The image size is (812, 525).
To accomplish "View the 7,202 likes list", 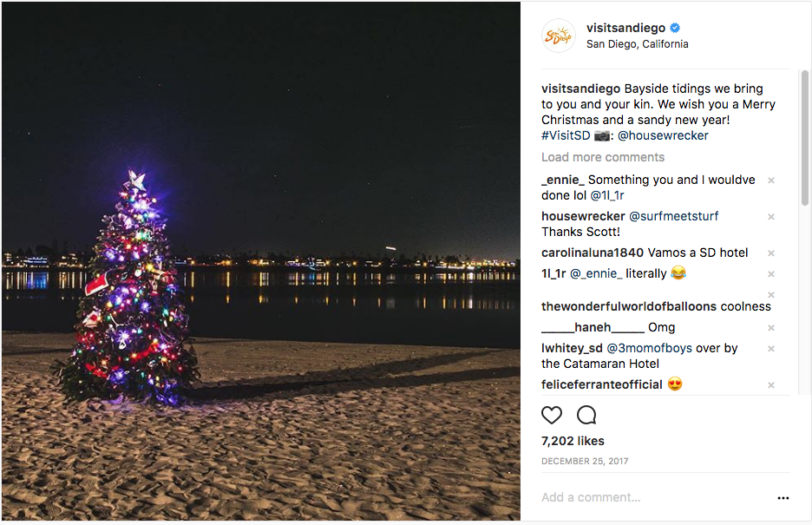I will click(x=573, y=441).
